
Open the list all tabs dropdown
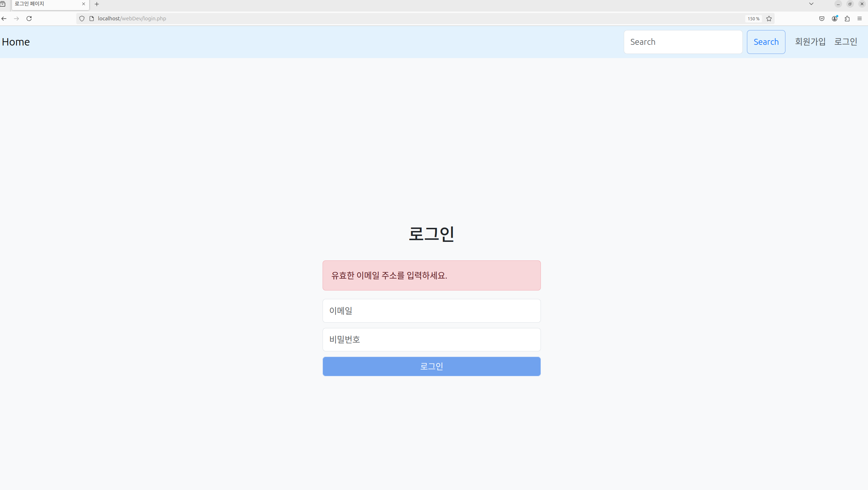click(811, 4)
